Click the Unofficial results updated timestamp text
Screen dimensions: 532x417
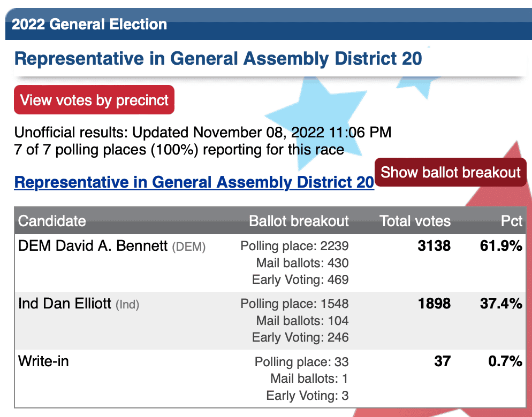tap(202, 132)
